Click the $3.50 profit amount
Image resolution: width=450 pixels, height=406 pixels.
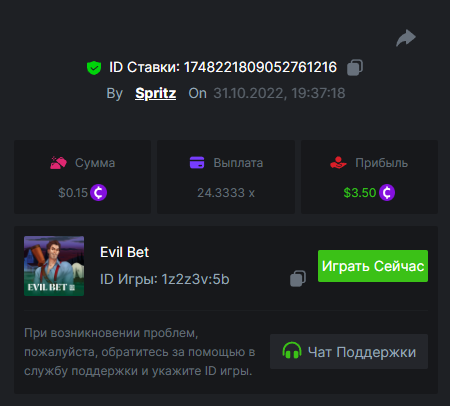point(360,193)
